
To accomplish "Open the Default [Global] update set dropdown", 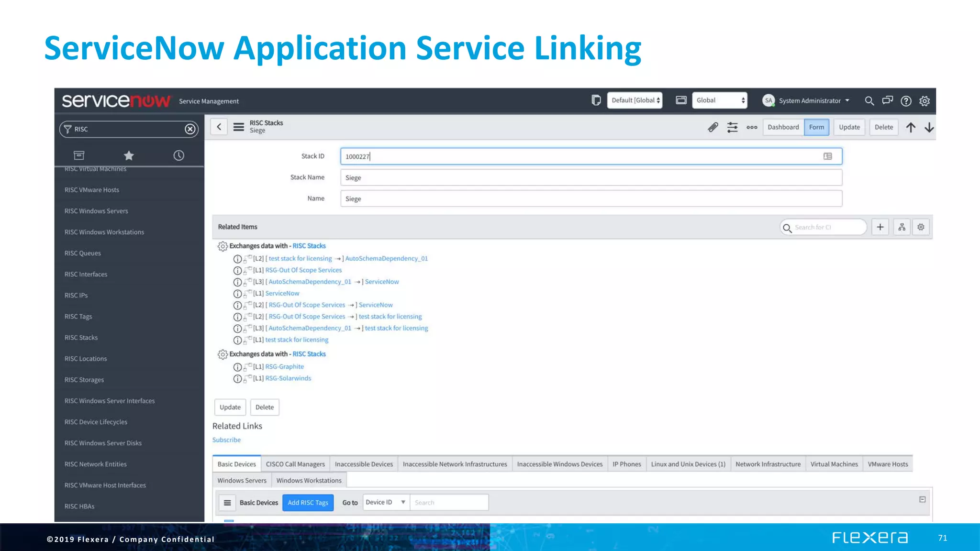I will pyautogui.click(x=635, y=100).
